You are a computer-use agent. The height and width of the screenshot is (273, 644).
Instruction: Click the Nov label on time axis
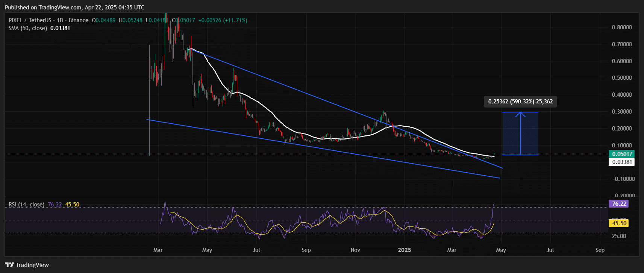pos(355,250)
